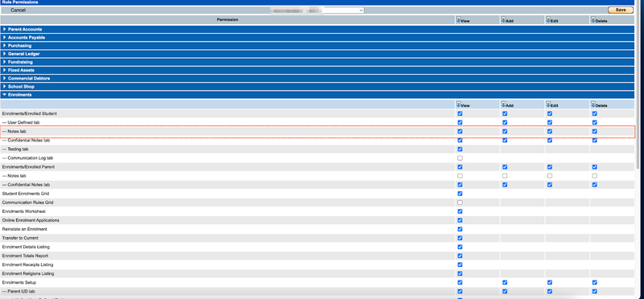
Task: Click the select-all arrow icon beside top Delete header
Action: pos(593,19)
